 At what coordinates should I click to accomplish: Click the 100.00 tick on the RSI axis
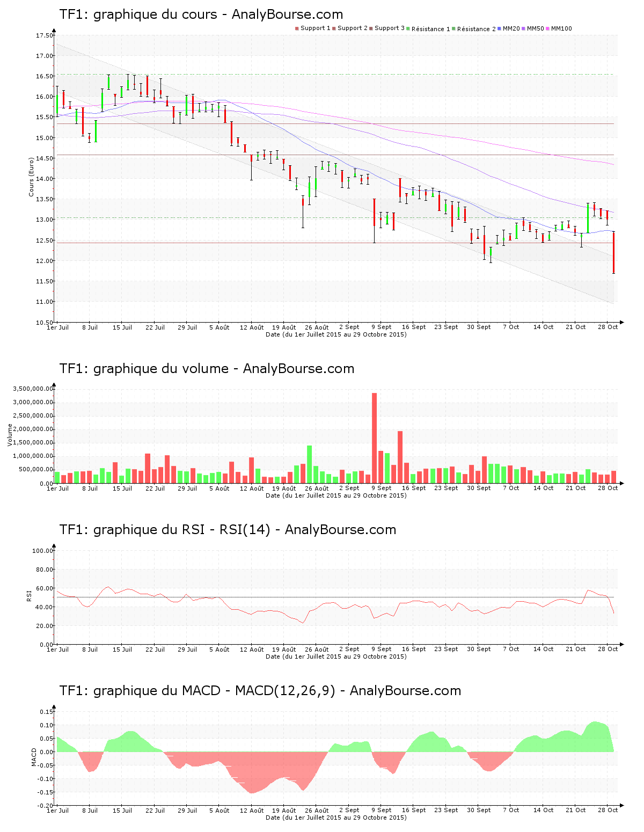point(43,551)
